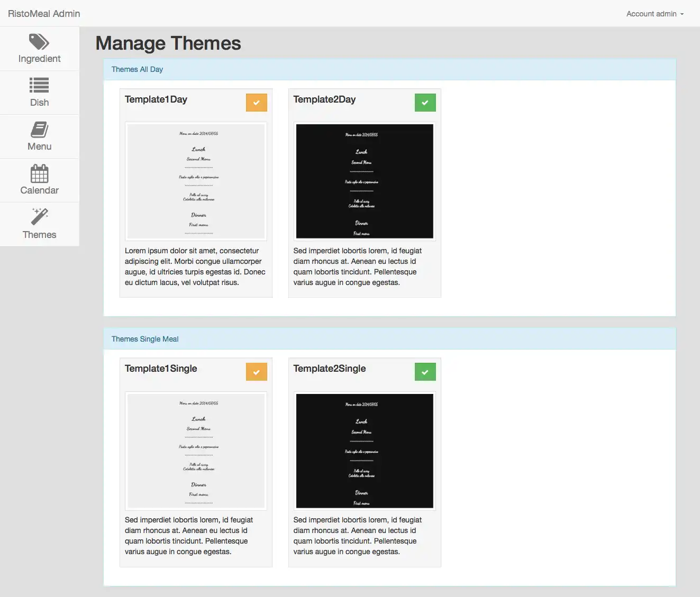Click the Lorem ipsum description under Template1Day
700x597 pixels.
pyautogui.click(x=196, y=267)
